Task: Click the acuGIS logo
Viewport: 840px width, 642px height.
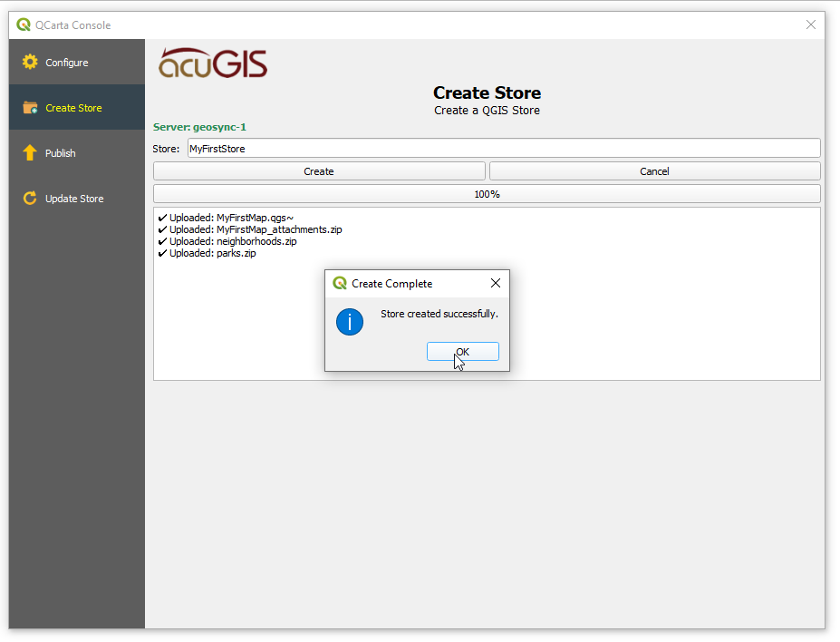Action: 213,63
